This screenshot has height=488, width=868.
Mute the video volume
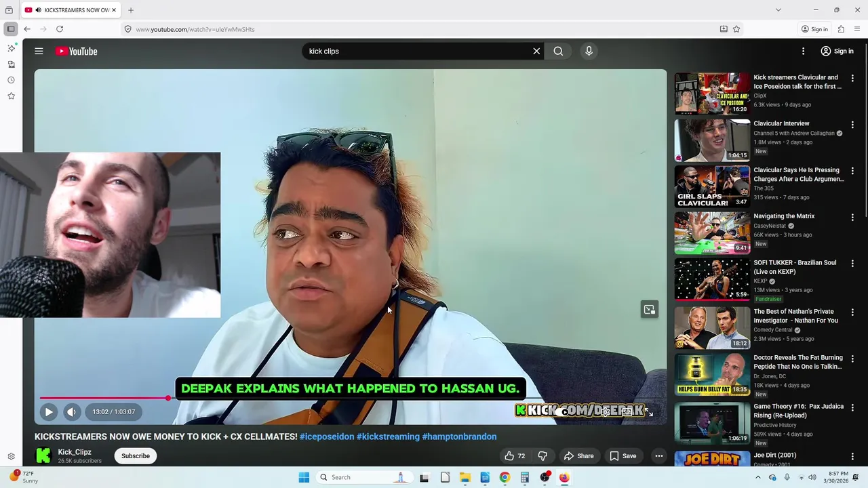[72, 411]
